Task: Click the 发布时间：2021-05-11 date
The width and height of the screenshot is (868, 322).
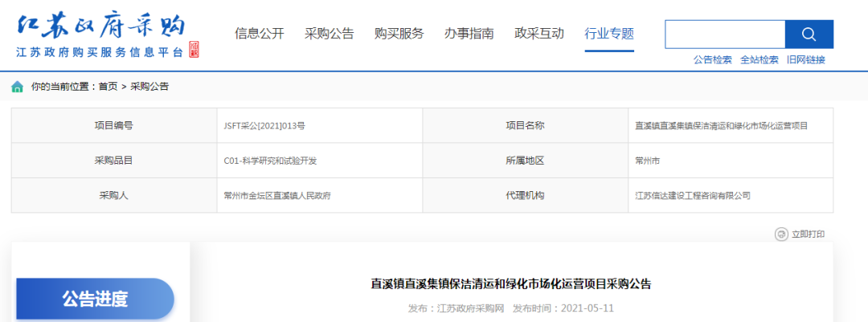Action: (563, 308)
